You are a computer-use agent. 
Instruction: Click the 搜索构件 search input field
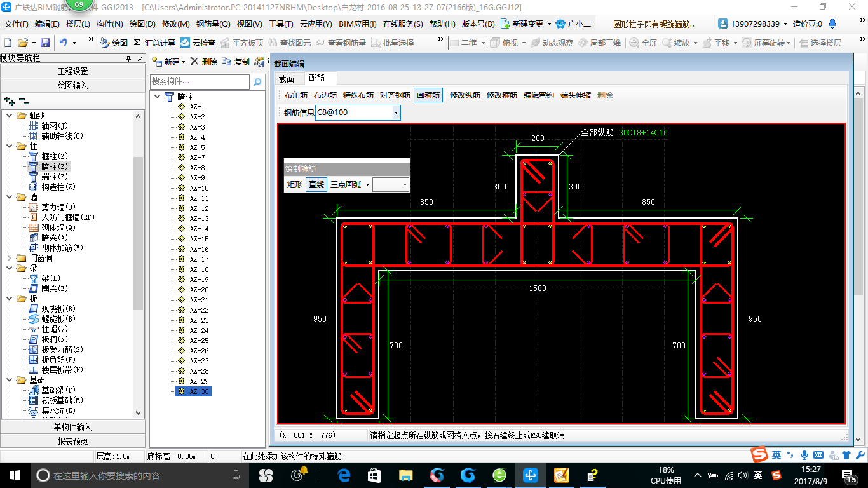pyautogui.click(x=200, y=82)
